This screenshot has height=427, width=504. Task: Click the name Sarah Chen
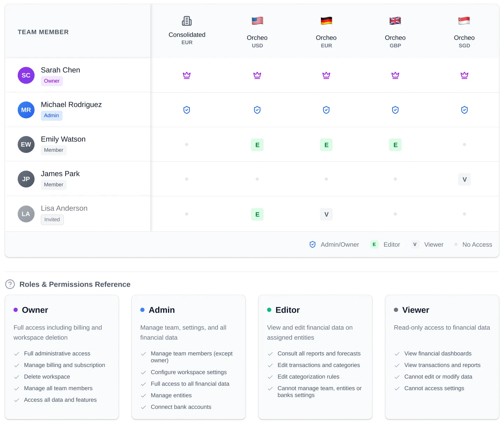[x=60, y=70]
